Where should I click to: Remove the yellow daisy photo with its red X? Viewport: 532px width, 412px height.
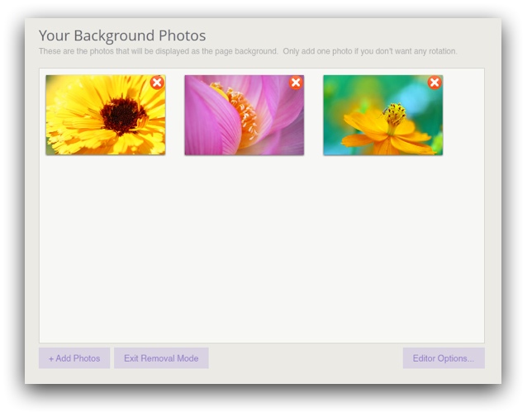[157, 83]
